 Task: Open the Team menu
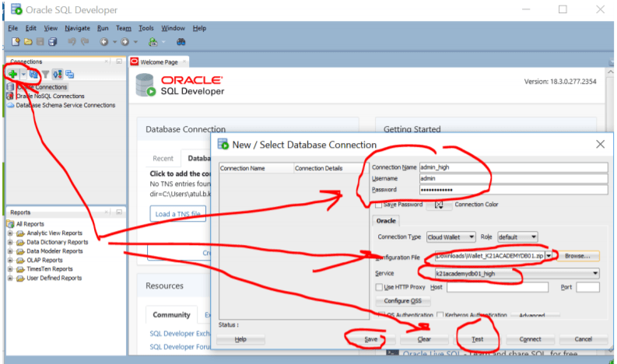point(124,28)
